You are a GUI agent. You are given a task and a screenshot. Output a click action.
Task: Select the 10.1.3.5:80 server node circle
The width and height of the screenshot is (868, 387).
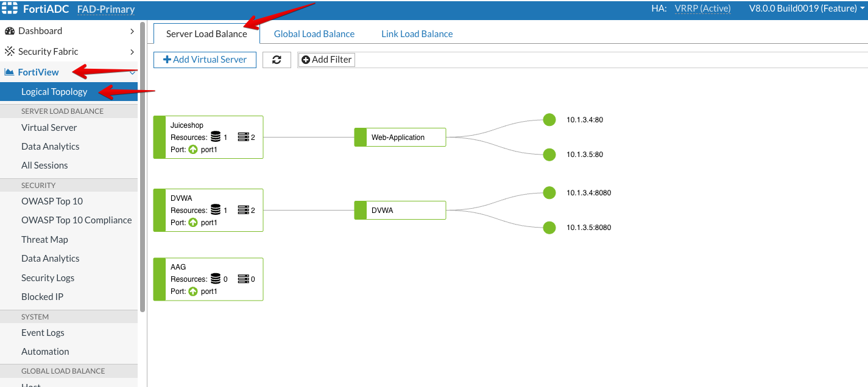pyautogui.click(x=549, y=155)
